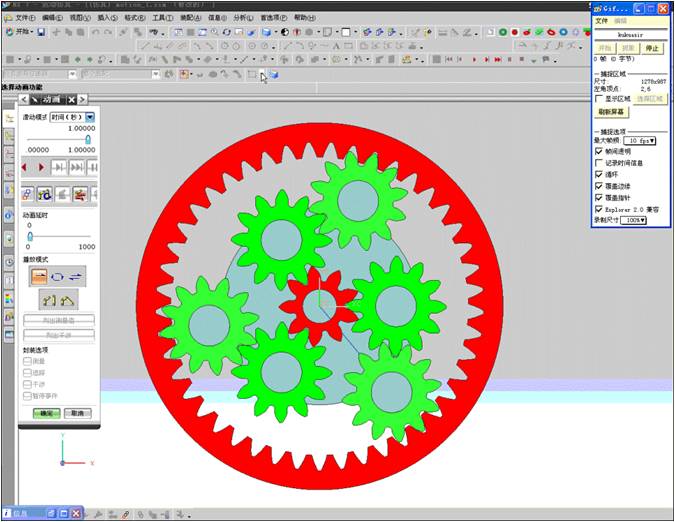675x522 pixels.
Task: Open the 分析 menu
Action: (243, 18)
